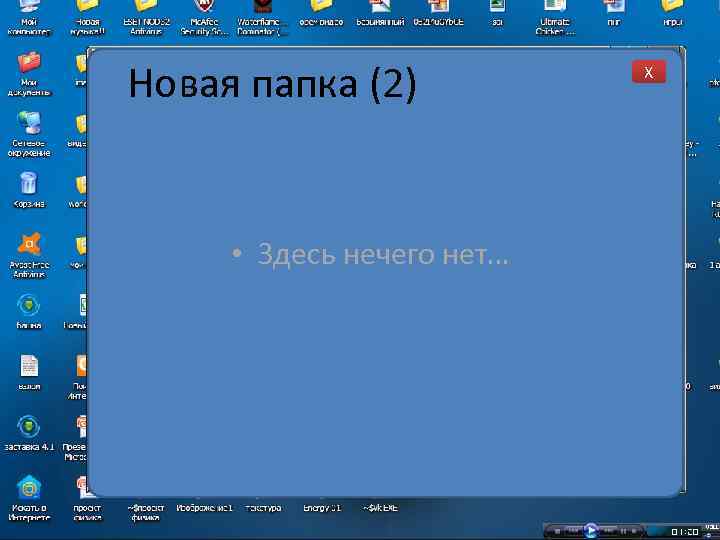Viewport: 720px width, 540px height.
Task: Open the Ultimate Chicken desktop icon
Action: click(x=555, y=17)
